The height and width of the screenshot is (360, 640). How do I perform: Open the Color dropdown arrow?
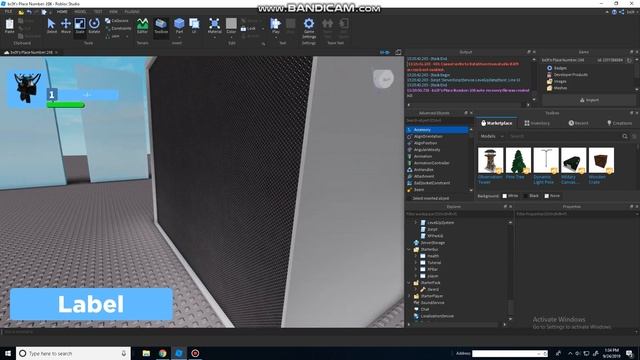(231, 38)
